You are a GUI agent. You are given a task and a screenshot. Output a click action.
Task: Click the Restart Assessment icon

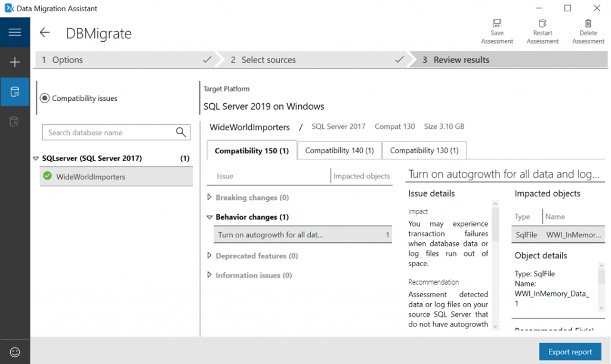[542, 27]
